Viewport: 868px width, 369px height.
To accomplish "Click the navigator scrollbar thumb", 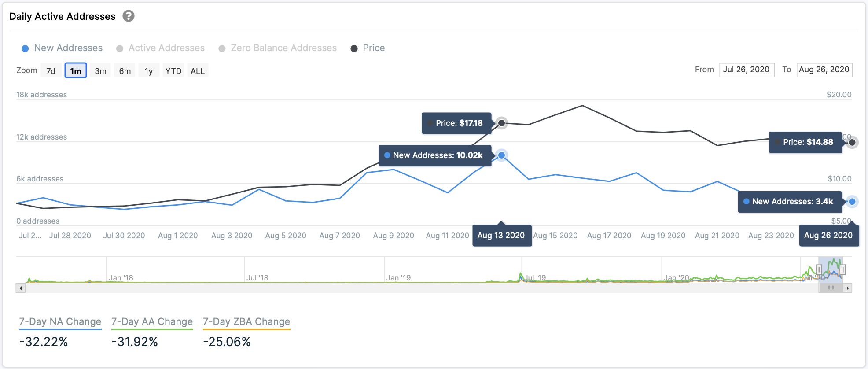I will tap(831, 288).
